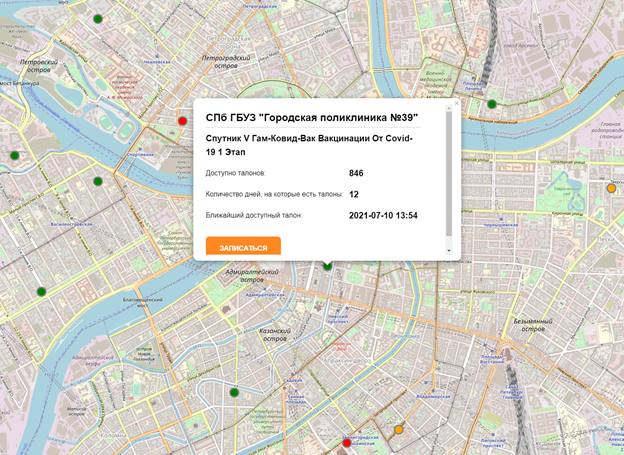Click the Адмиралтейский остров map label

click(252, 275)
